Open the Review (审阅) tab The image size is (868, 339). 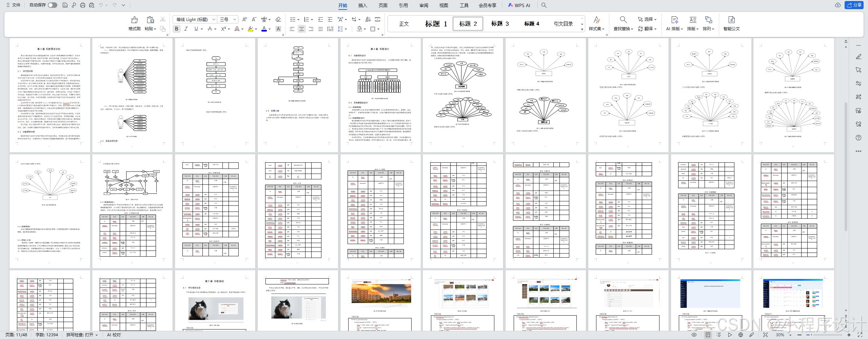[423, 5]
